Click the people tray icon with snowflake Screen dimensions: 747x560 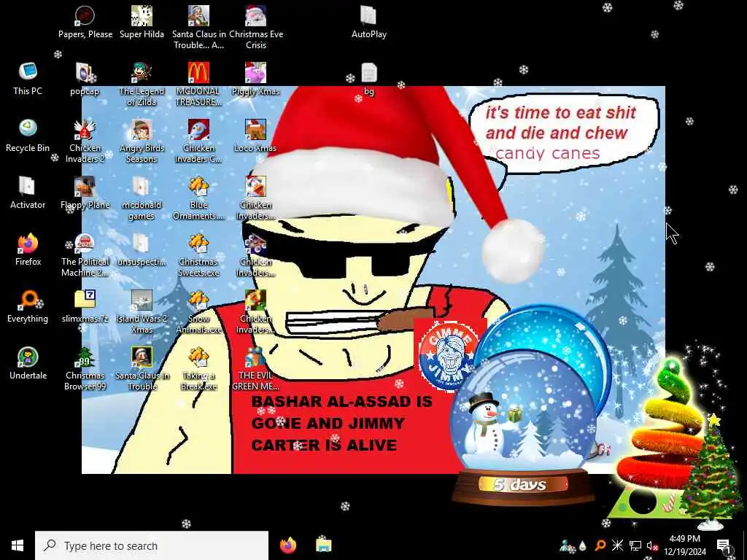click(567, 545)
